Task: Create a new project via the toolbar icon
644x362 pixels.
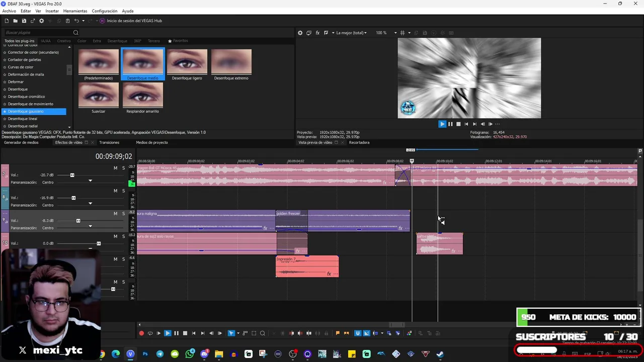Action: pyautogui.click(x=7, y=21)
